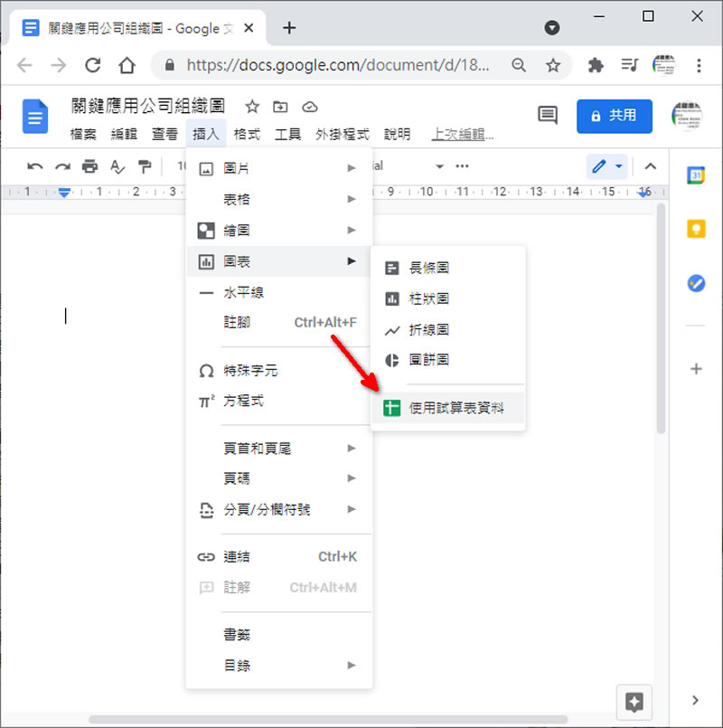Open Google Calendar side panel icon
The image size is (723, 728).
[696, 175]
